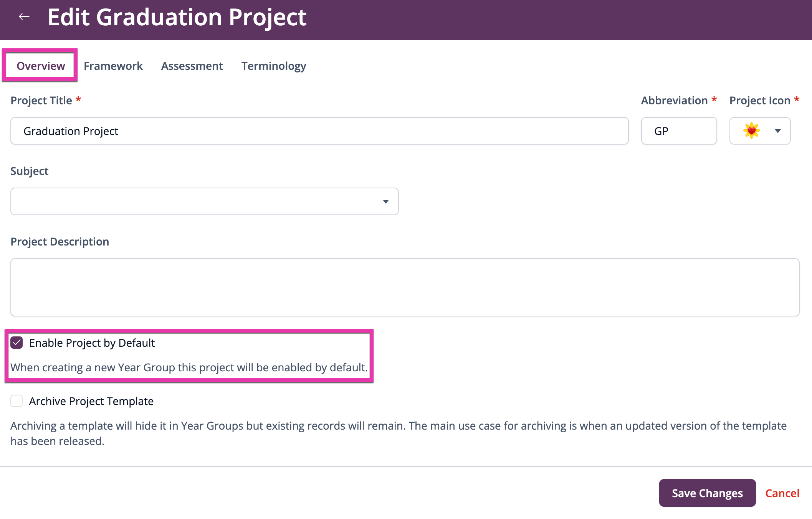The width and height of the screenshot is (812, 519).
Task: Click the Abbreviation field containing GP
Action: [x=679, y=131]
